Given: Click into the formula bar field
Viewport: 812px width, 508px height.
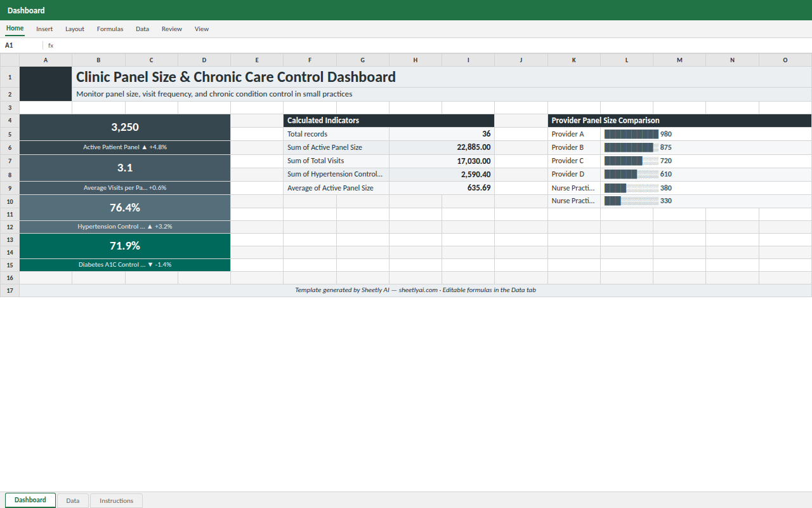Looking at the screenshot, I should (431, 46).
